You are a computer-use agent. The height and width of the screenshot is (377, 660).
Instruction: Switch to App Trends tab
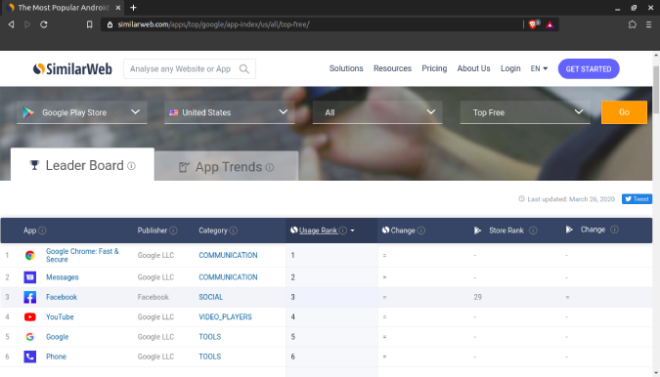pos(226,167)
